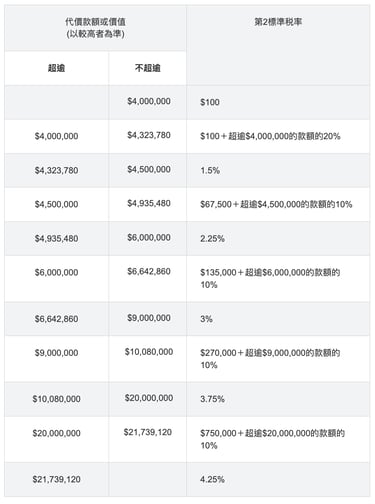Click the 超逾 sub-header cell

tap(56, 68)
